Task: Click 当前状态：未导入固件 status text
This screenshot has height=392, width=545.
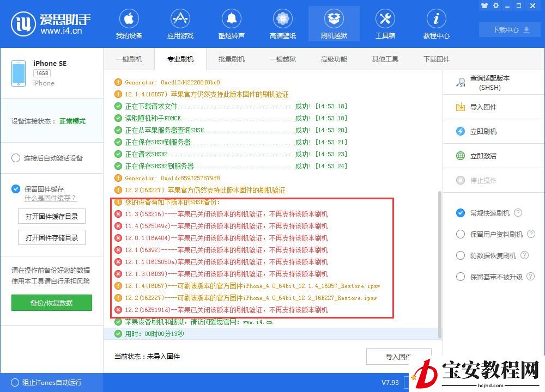Action: pyautogui.click(x=147, y=357)
